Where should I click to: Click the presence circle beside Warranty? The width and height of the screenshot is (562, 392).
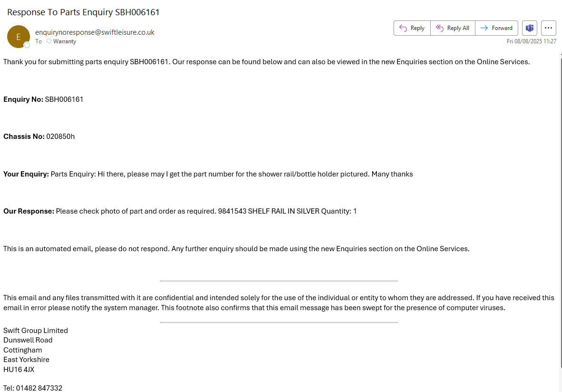(49, 41)
